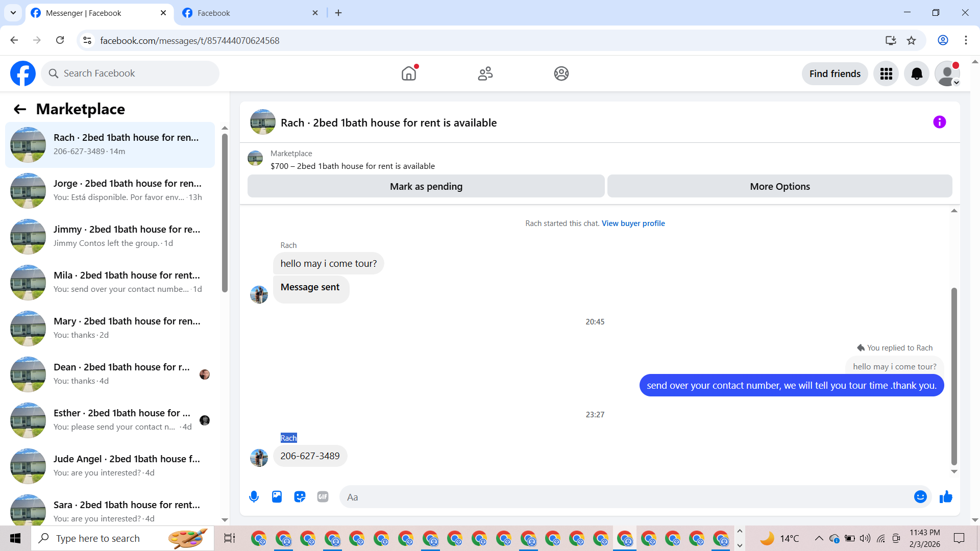The image size is (980, 551).
Task: Expand the account profile menu
Action: click(947, 74)
